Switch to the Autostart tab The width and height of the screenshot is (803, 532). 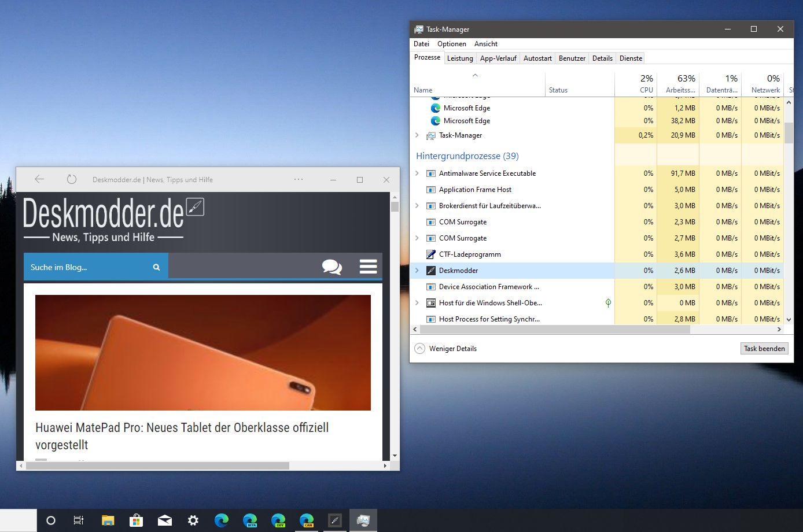pos(537,58)
